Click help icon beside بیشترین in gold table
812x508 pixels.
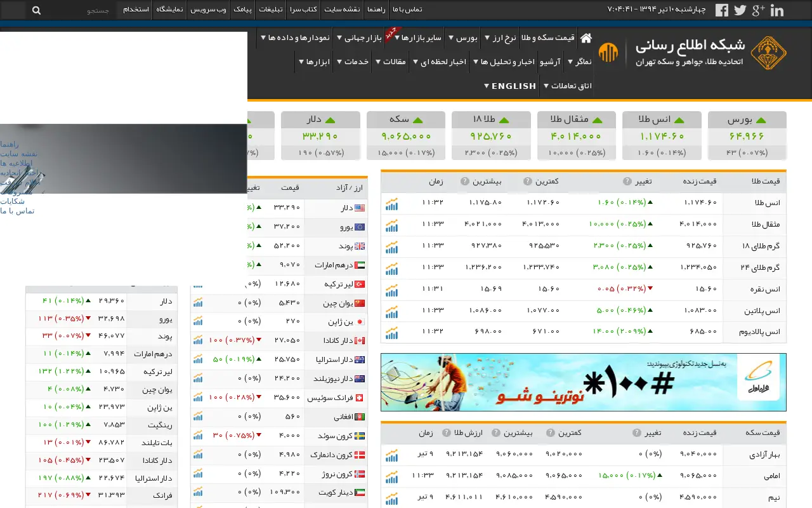pos(464,182)
